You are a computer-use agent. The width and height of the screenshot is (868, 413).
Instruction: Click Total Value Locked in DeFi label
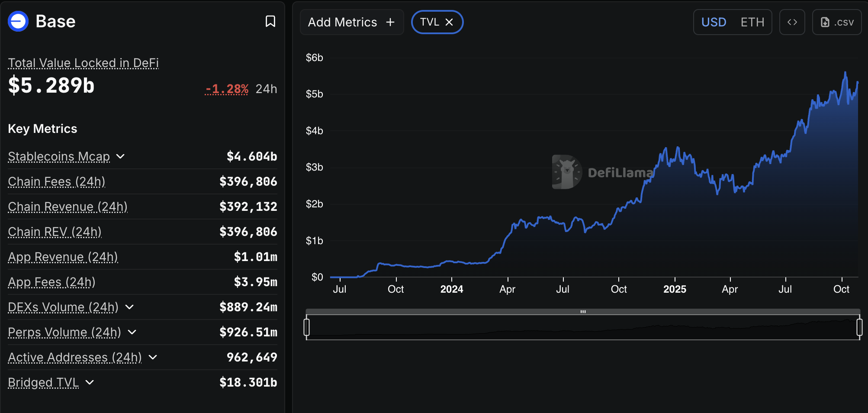point(84,63)
